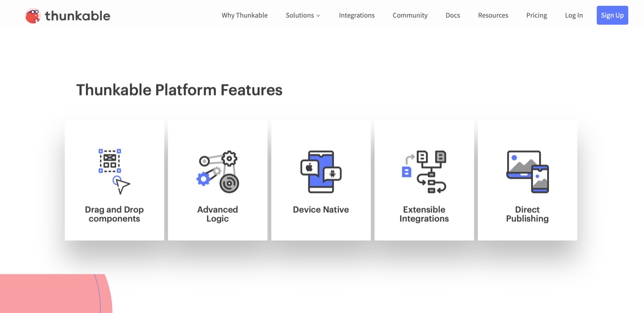Click the Drag and Drop components icon
Viewport: 644px width, 313px height.
(114, 171)
